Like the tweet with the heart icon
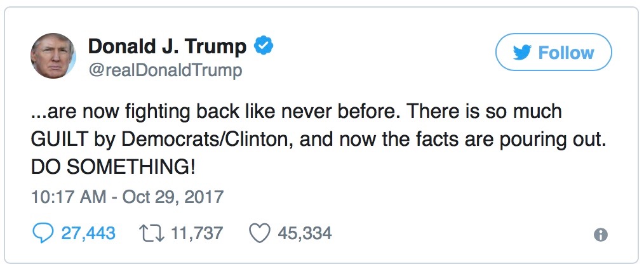Image resolution: width=644 pixels, height=269 pixels. click(258, 233)
